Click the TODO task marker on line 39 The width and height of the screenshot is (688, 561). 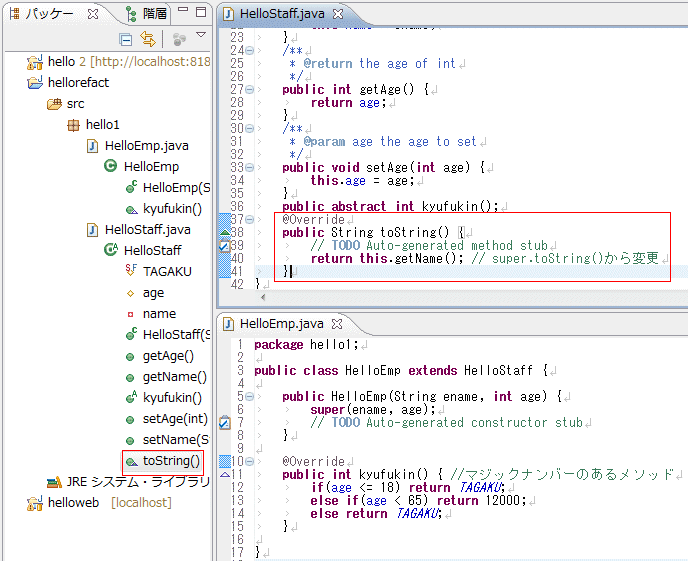pos(224,246)
